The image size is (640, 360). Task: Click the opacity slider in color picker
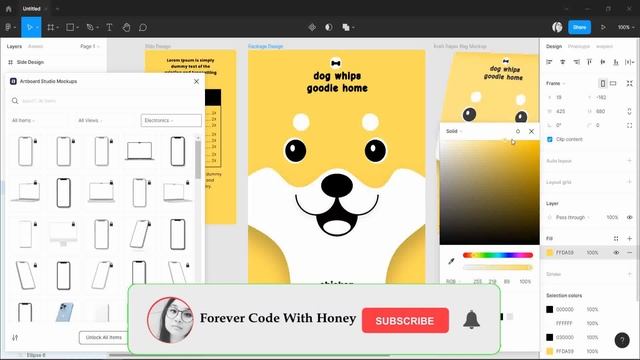pos(498,267)
